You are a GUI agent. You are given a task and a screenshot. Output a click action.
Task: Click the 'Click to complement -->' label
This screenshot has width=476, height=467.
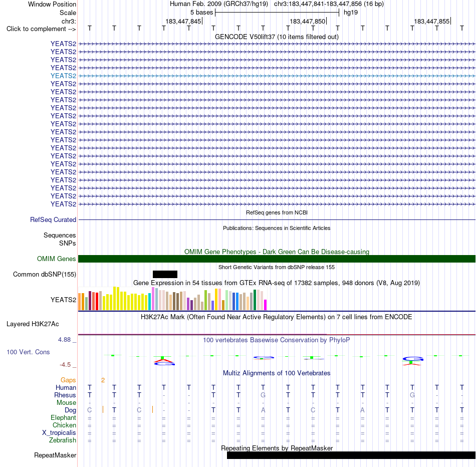point(41,29)
